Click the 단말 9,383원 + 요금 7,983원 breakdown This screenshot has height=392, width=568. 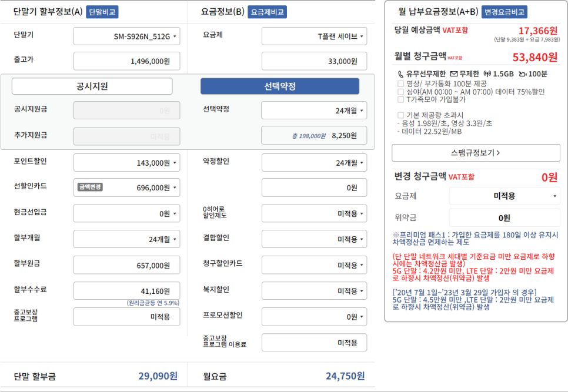coord(527,39)
